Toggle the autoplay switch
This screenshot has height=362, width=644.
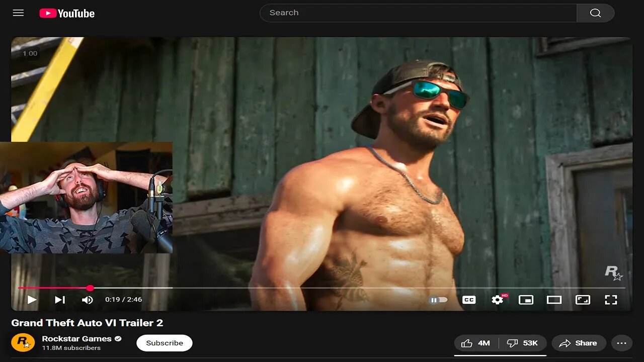tap(438, 300)
